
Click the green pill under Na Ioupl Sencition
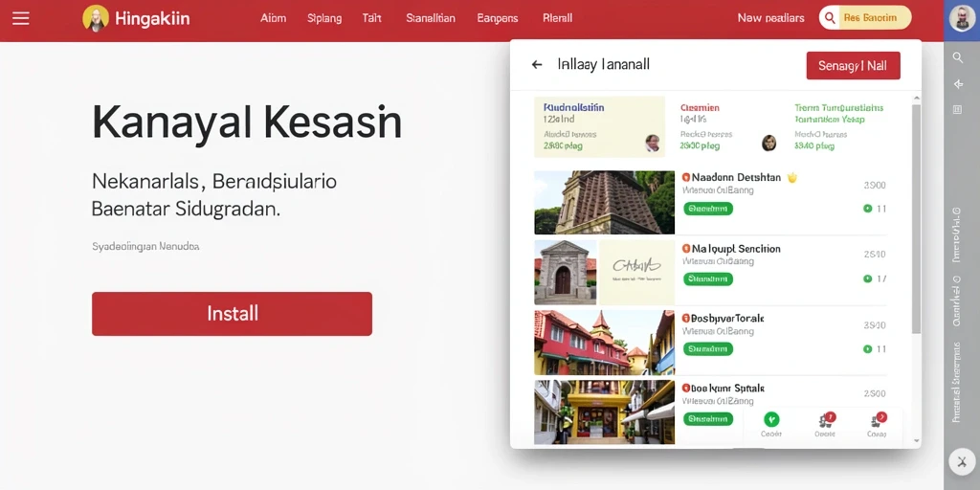click(x=708, y=278)
